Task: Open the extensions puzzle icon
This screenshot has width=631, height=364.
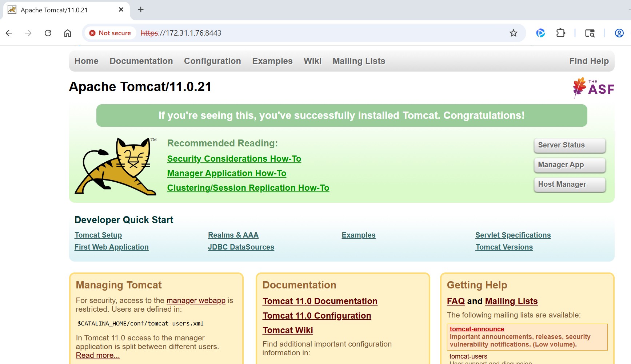Action: point(560,33)
